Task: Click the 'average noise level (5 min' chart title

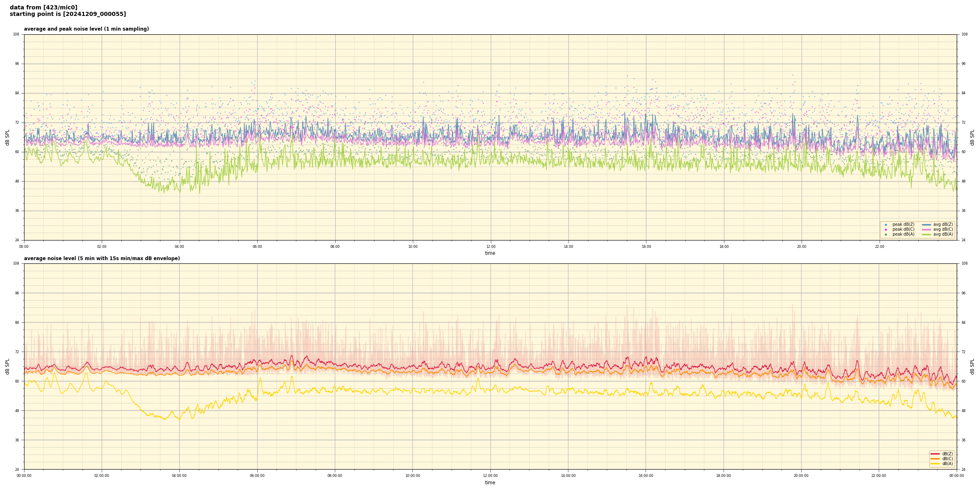Action: pos(102,258)
